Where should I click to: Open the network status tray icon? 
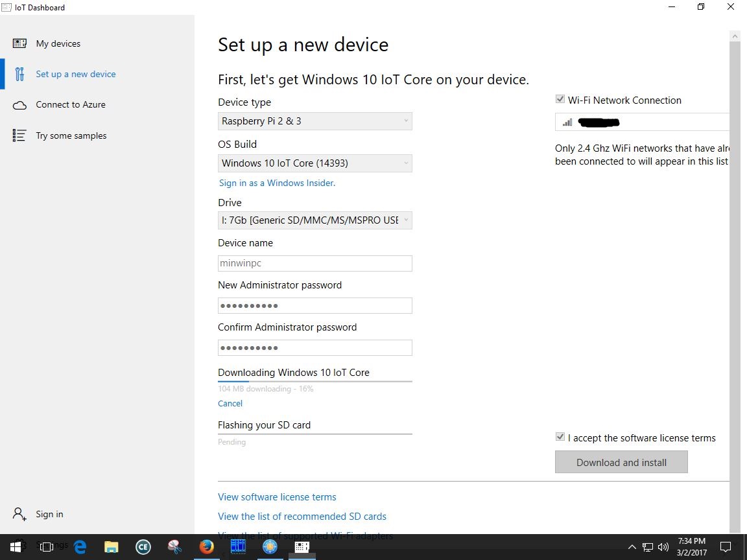647,547
